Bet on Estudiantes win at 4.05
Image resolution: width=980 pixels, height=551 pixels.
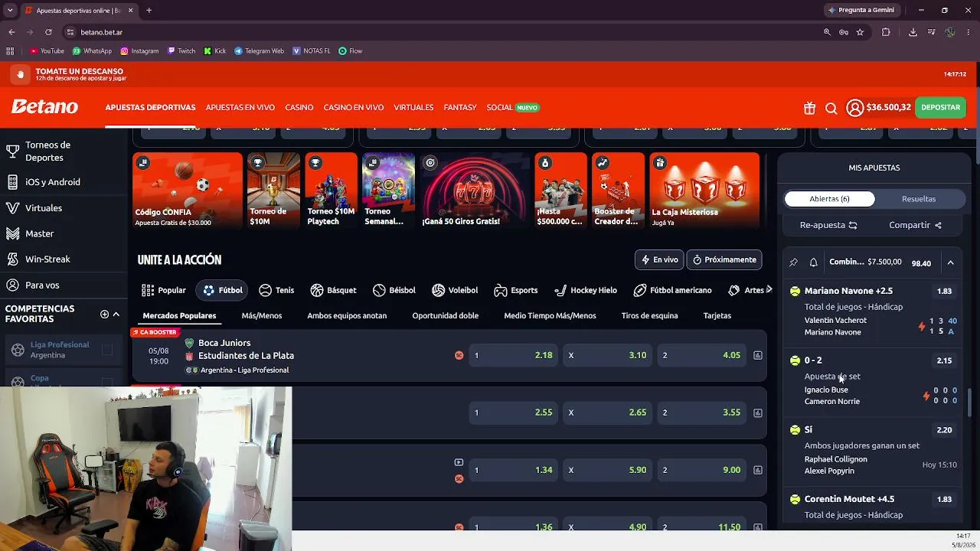(x=702, y=355)
